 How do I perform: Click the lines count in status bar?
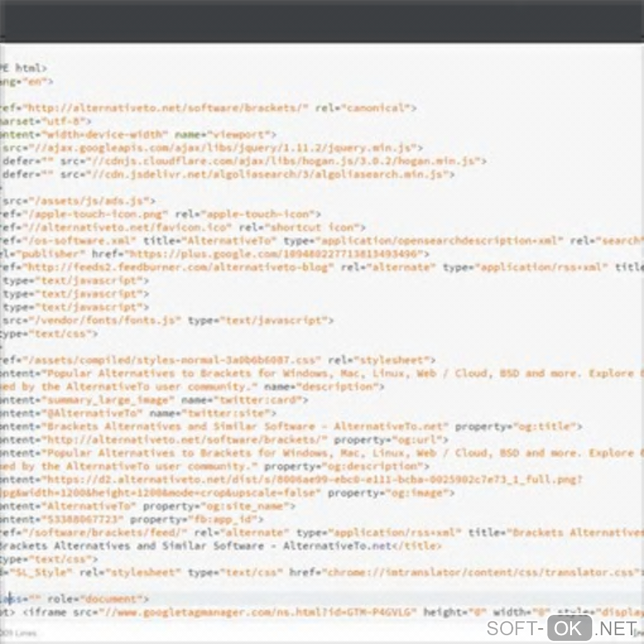click(x=18, y=633)
